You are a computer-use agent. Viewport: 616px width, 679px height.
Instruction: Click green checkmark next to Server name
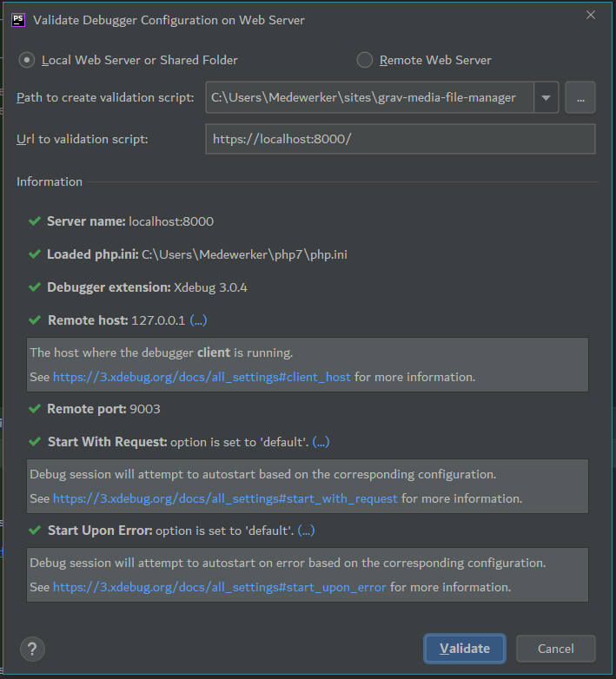tap(35, 221)
